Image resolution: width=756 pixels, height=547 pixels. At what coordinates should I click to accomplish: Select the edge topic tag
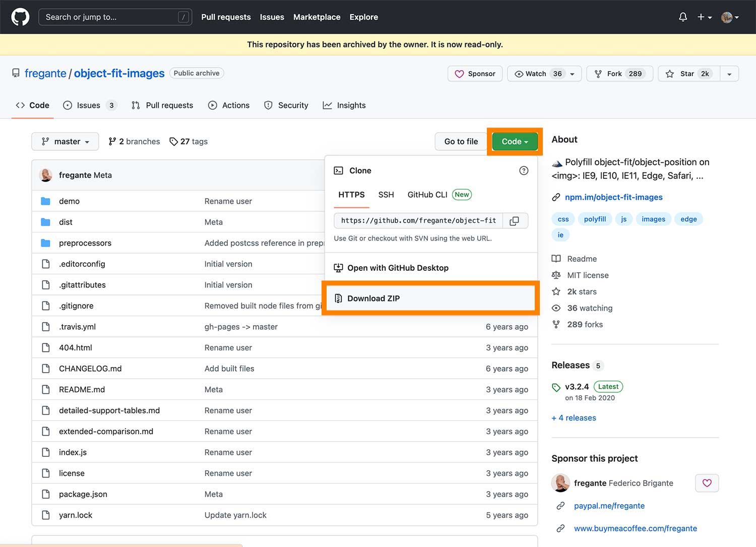(688, 219)
